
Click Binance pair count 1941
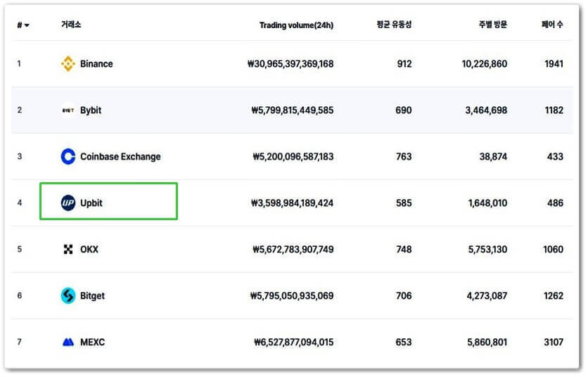554,64
